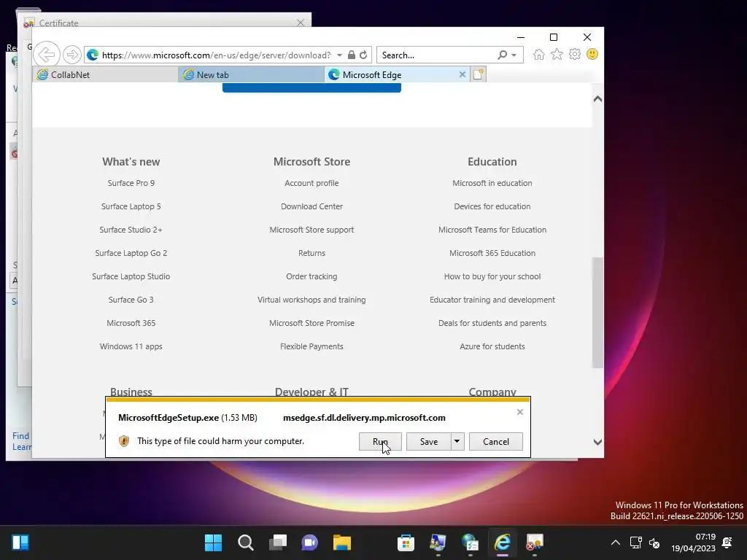Open Microsoft Teams for Education link
This screenshot has height=560, width=747.
pyautogui.click(x=492, y=230)
